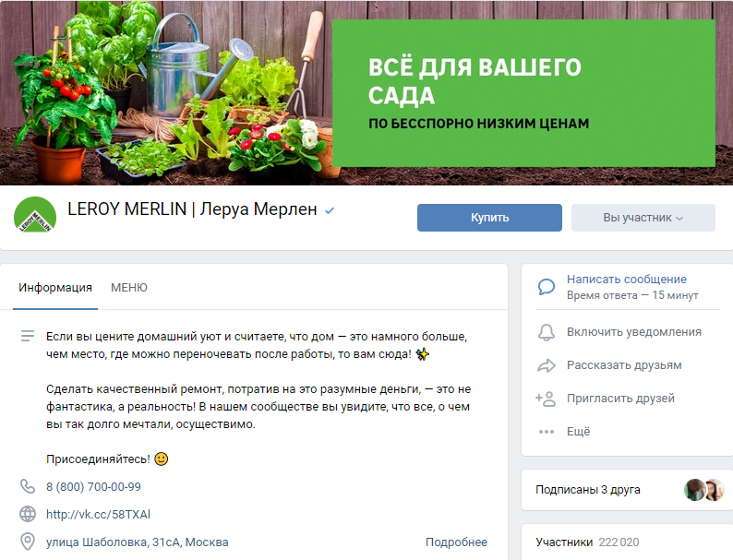Viewport: 733px width, 560px height.
Task: Click the Leroy Merlin green logo avatar
Action: point(35,215)
